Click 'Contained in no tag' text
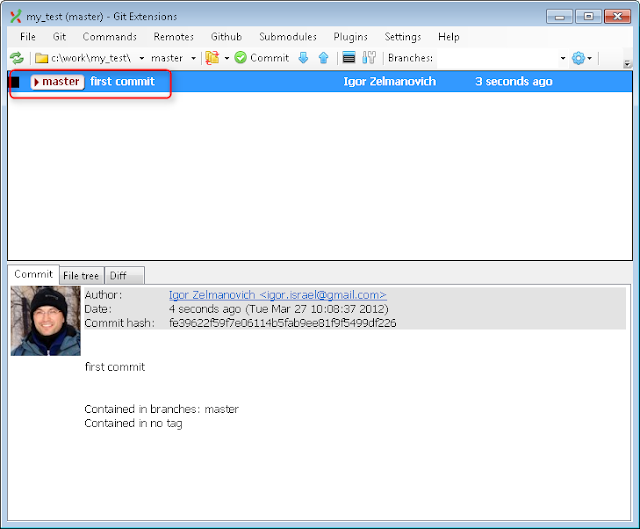This screenshot has width=640, height=529. coord(133,423)
